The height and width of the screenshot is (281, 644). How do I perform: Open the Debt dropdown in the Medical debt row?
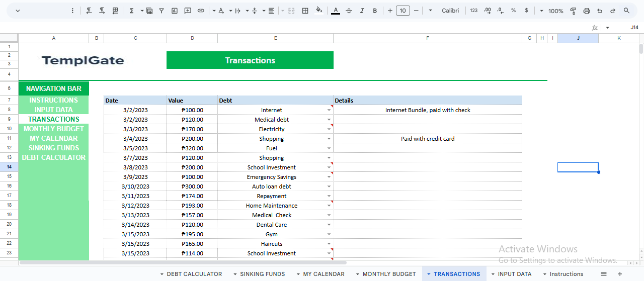coord(330,120)
